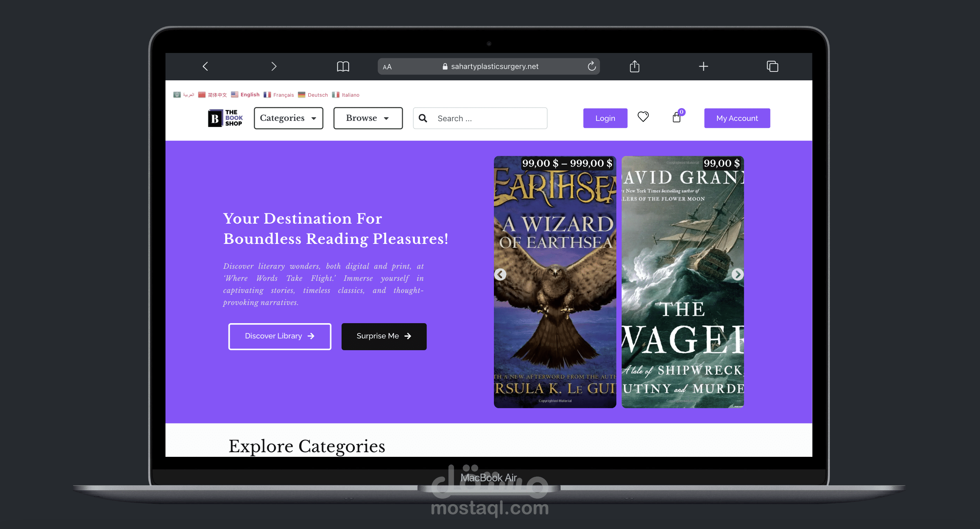Click the Discover Library button
The height and width of the screenshot is (529, 980).
[x=280, y=336]
